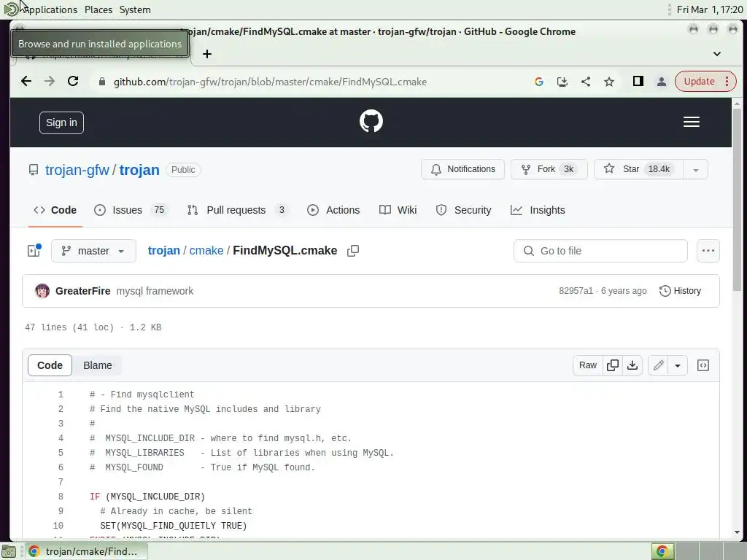Switch to Blame view

(98, 365)
